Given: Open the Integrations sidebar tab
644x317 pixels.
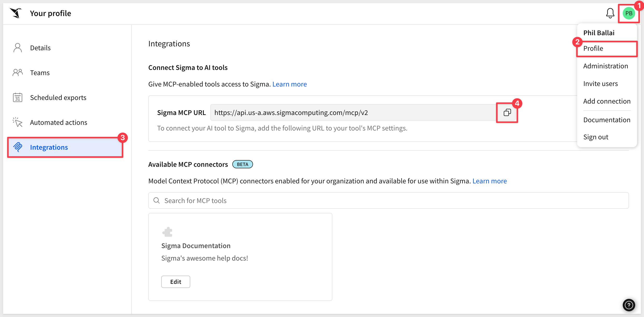Looking at the screenshot, I should pyautogui.click(x=65, y=147).
